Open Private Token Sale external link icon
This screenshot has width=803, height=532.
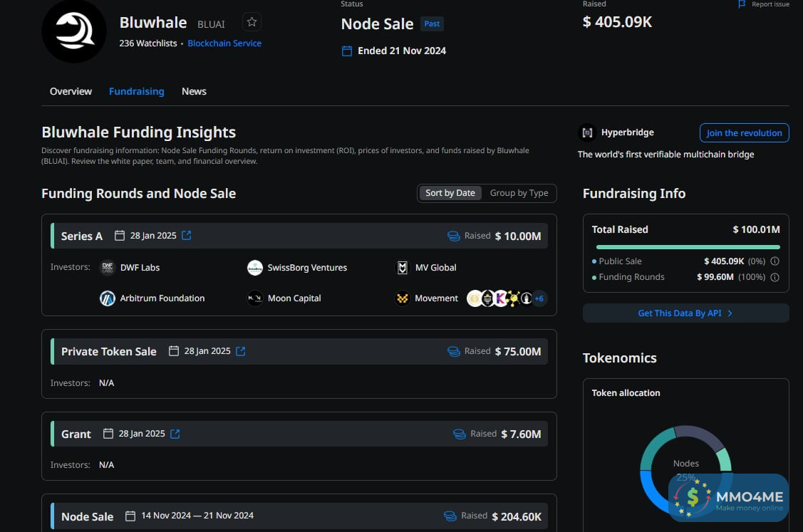(x=241, y=351)
